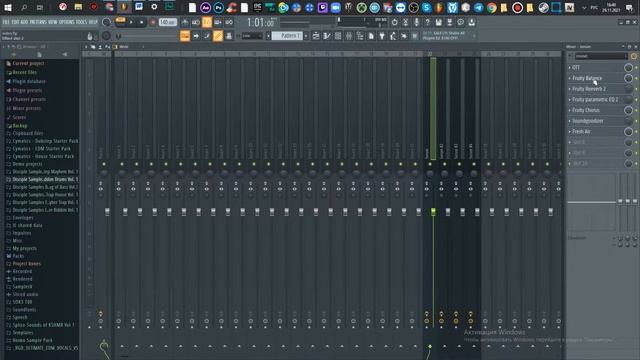Viewport: 640px width, 360px height.
Task: Toggle the OTT effect enable light
Action: pos(636,67)
